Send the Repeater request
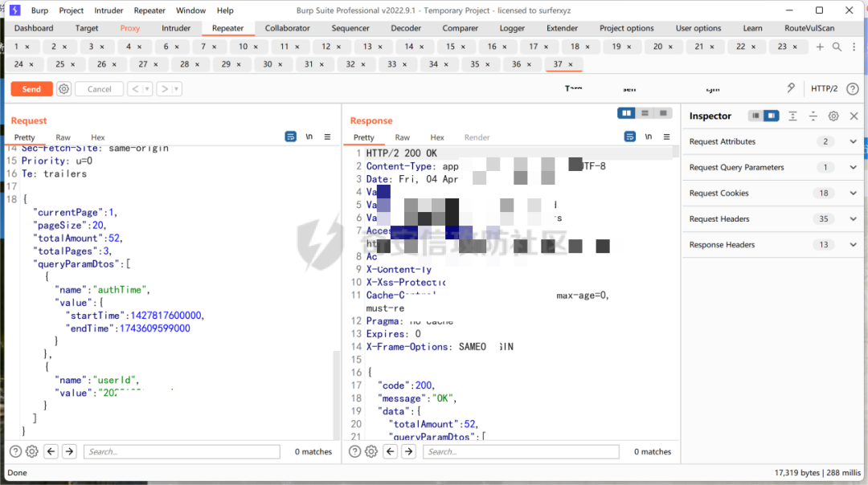 [x=31, y=89]
